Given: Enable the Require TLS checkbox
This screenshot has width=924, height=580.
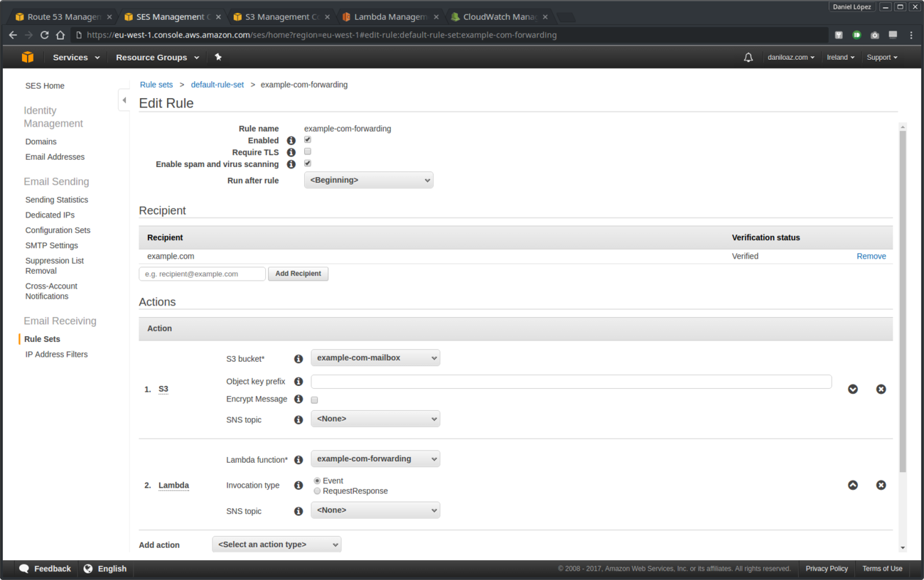Looking at the screenshot, I should 307,151.
